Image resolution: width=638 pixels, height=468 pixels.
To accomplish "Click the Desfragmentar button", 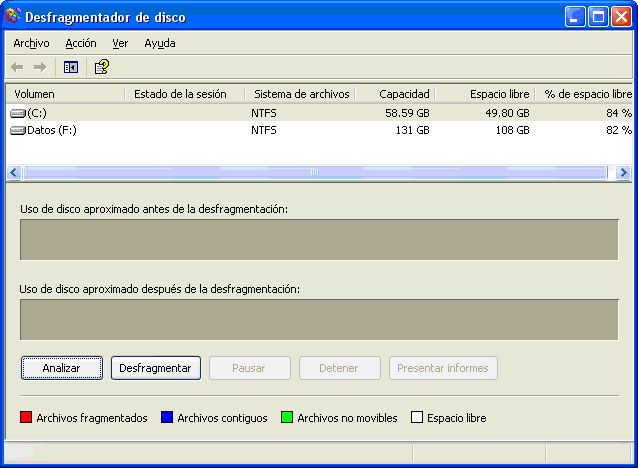I will (155, 368).
